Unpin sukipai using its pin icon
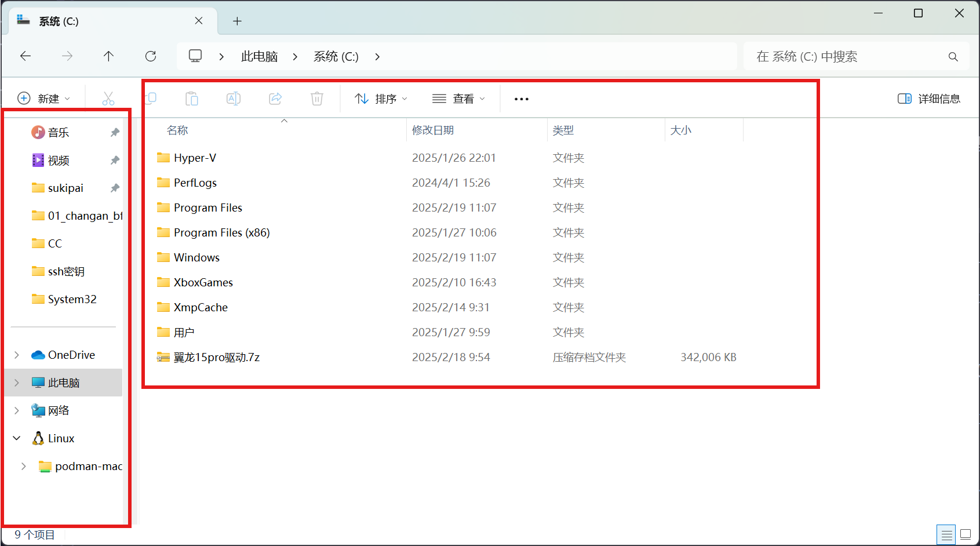Image resolution: width=980 pixels, height=546 pixels. [115, 188]
